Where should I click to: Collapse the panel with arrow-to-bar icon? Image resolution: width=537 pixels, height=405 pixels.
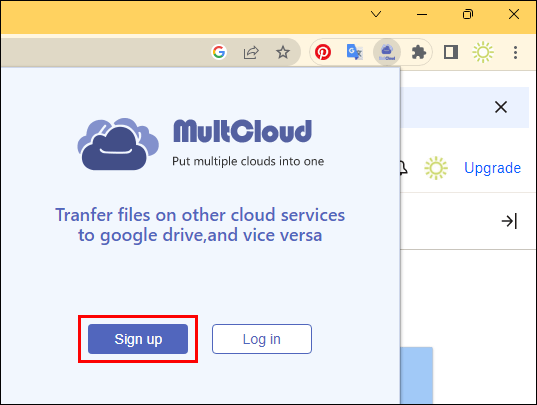(x=509, y=221)
